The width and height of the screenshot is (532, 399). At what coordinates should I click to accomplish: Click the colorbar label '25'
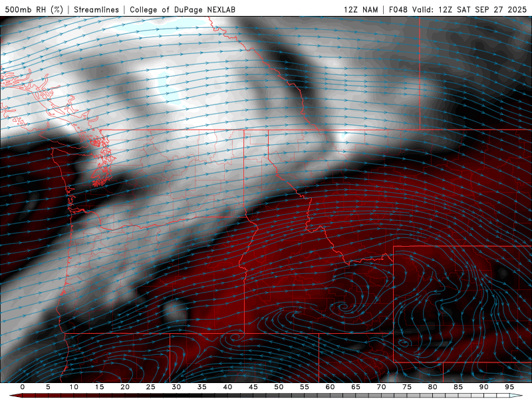[x=151, y=387]
